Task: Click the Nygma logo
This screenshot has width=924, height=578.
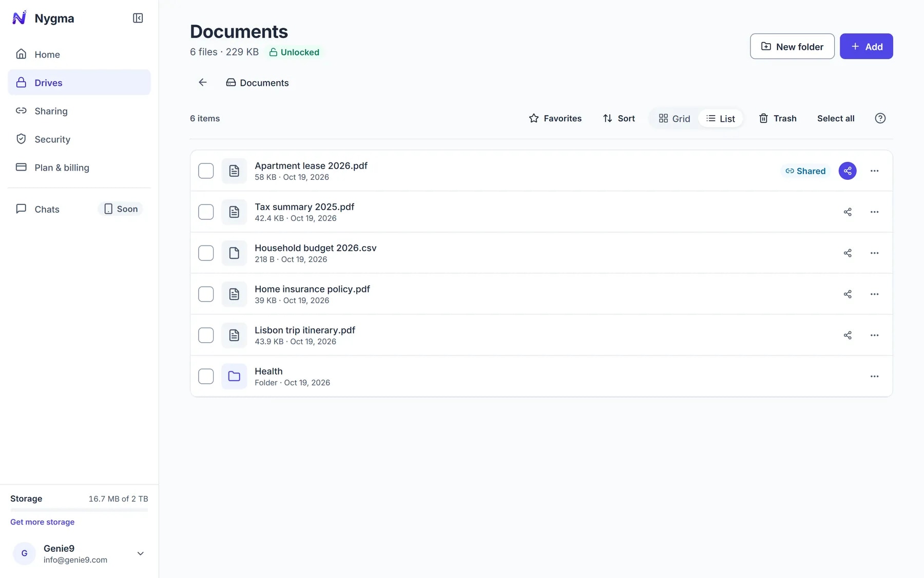Action: pos(19,18)
